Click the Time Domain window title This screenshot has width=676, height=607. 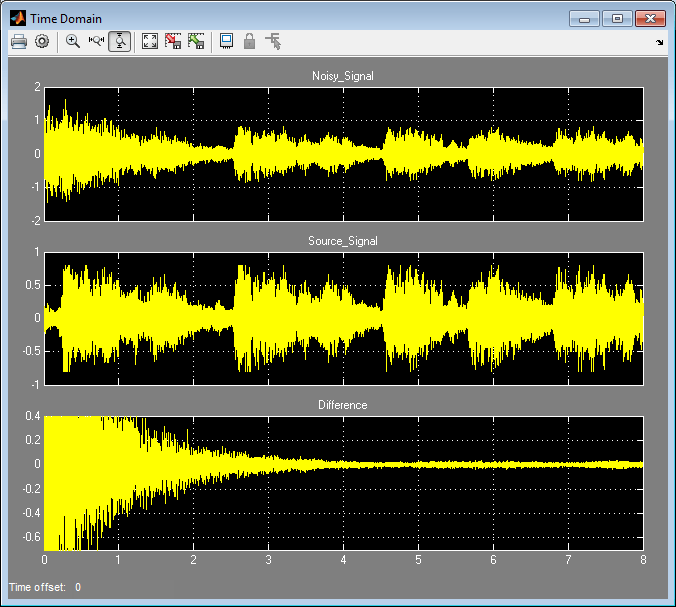(66, 19)
